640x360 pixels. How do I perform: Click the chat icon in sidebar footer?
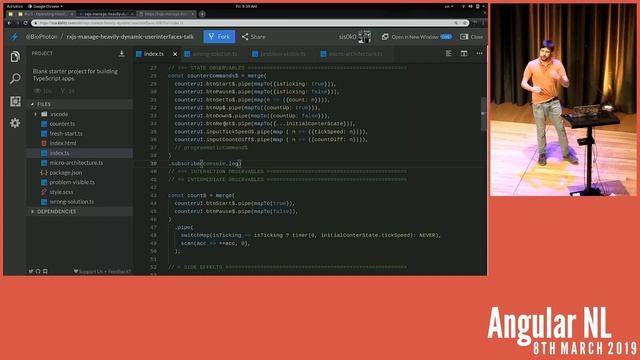pyautogui.click(x=45, y=271)
